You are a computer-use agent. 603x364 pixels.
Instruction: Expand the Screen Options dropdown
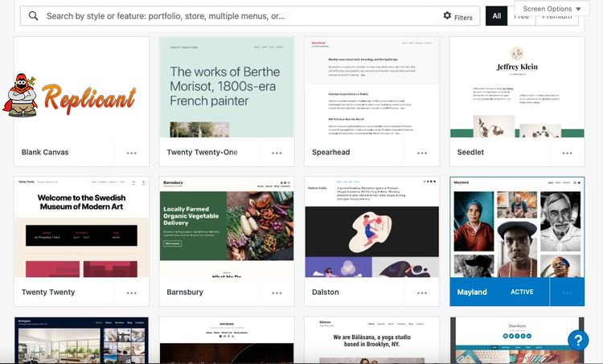tap(552, 9)
